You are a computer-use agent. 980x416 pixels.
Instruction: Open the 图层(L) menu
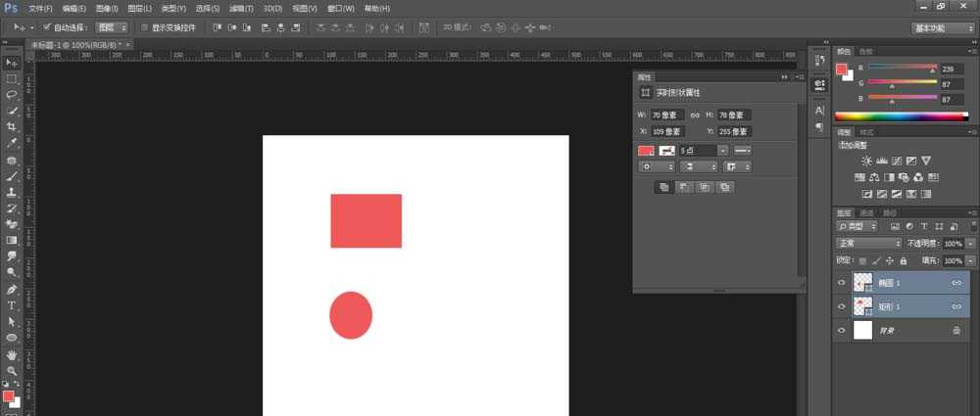(142, 8)
